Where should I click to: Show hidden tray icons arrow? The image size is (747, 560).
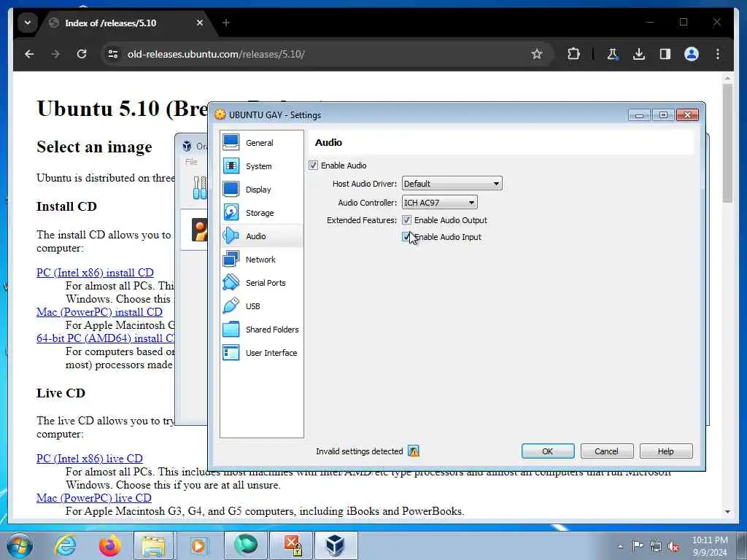[x=620, y=546]
